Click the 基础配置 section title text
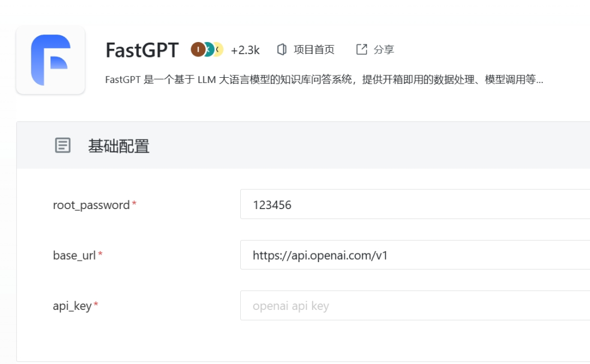 [119, 146]
